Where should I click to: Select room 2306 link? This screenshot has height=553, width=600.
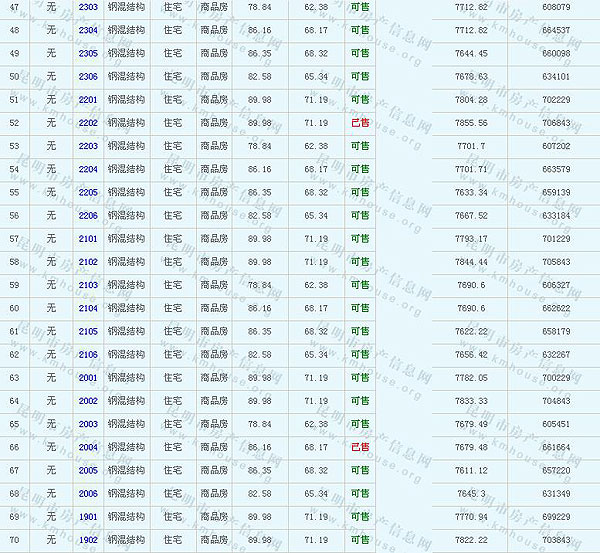88,76
